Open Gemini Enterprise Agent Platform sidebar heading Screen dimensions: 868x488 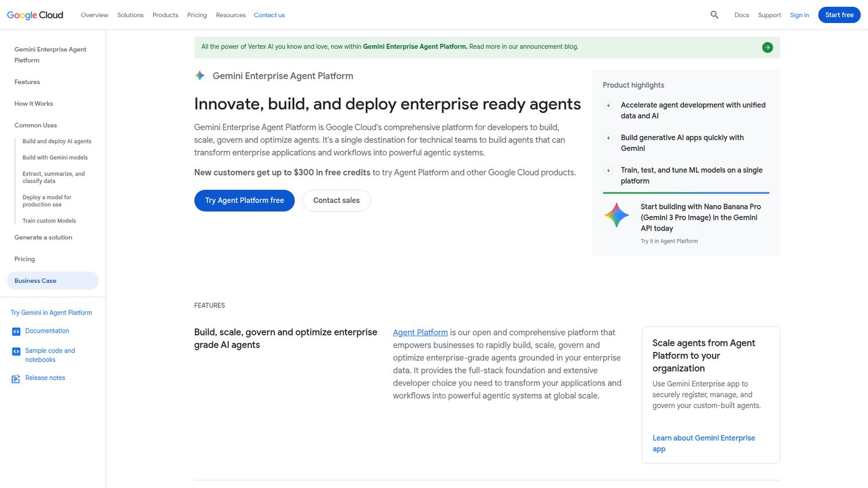(x=50, y=54)
